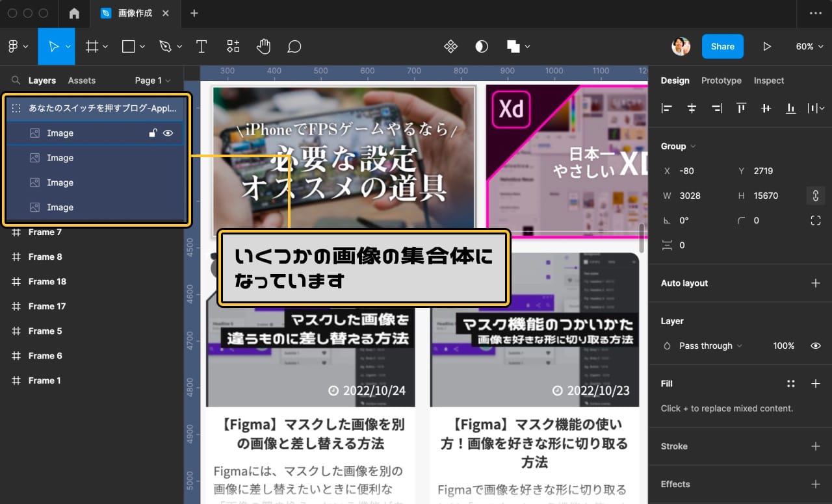Select the Move tool
This screenshot has width=832, height=504.
54,47
